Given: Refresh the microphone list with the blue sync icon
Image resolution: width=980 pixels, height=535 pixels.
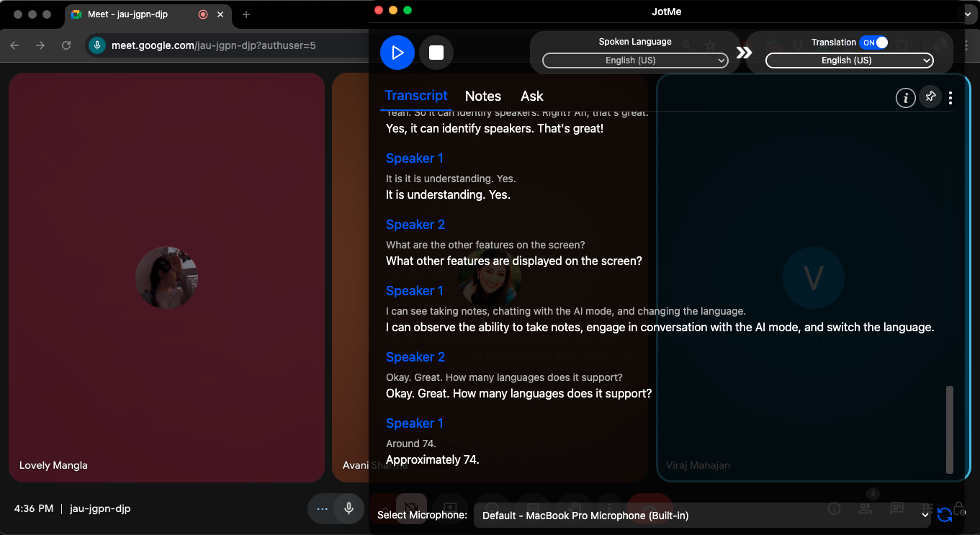Looking at the screenshot, I should point(945,515).
